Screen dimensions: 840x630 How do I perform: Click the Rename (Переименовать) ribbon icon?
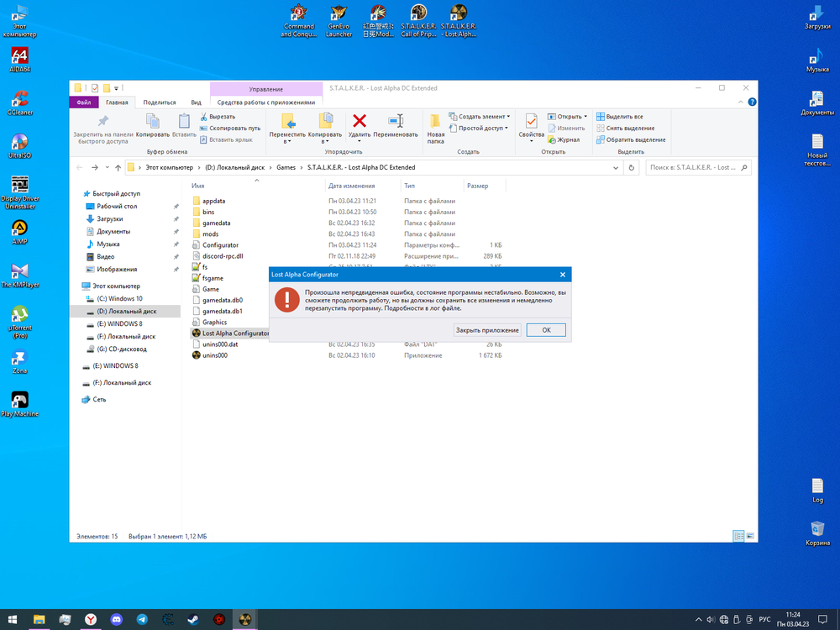coord(396,124)
